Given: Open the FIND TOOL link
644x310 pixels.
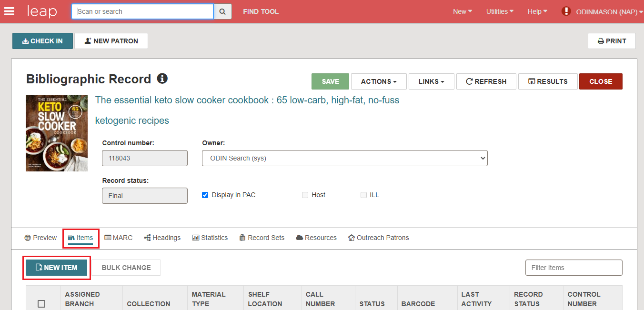Looking at the screenshot, I should click(x=261, y=11).
